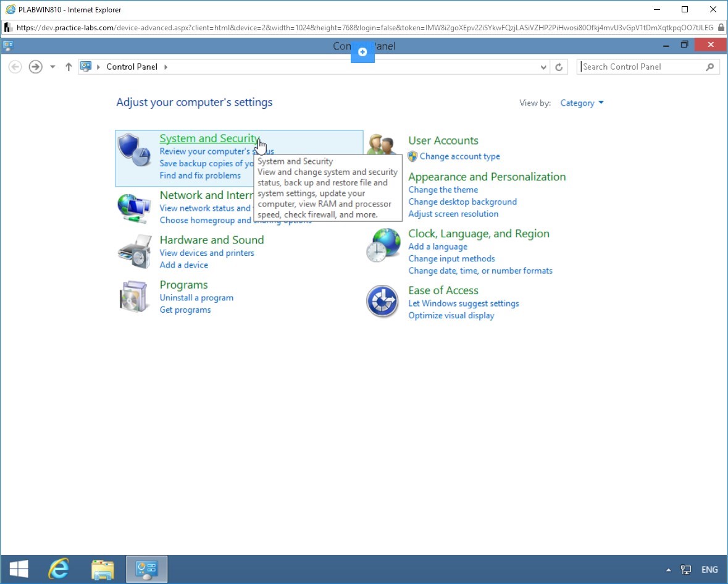Click the Control Panel window title icon

(9, 46)
